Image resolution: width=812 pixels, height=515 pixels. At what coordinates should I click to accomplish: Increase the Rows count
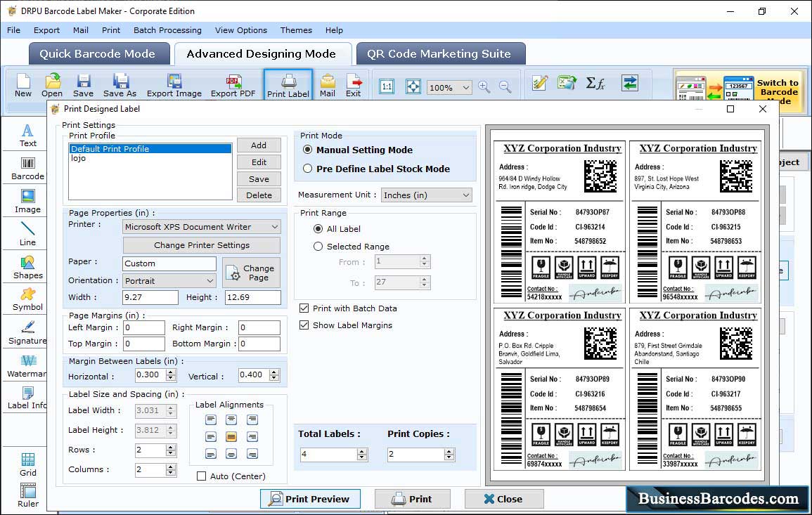pyautogui.click(x=170, y=447)
